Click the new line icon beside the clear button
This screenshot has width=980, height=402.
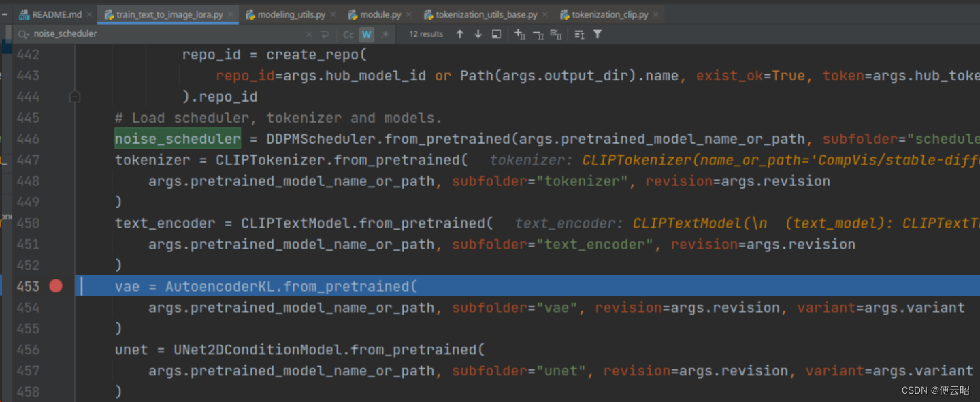click(x=325, y=34)
